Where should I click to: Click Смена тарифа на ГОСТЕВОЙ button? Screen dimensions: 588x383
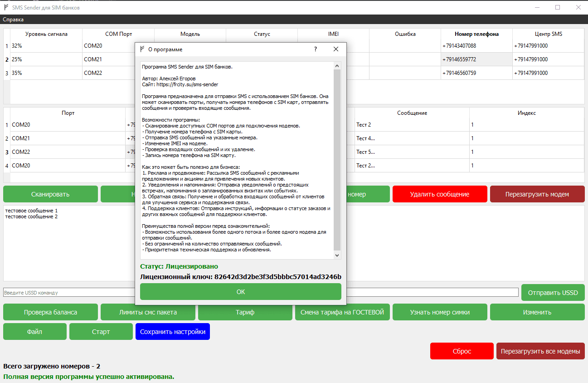[x=342, y=312]
